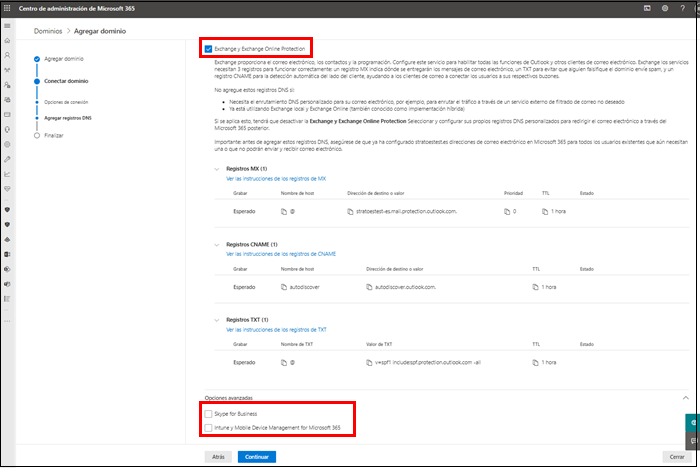Screen dimensions: 700x468
Task: Select the stratoestest-es.mail.protection.outlook.com. text
Action: [407, 212]
